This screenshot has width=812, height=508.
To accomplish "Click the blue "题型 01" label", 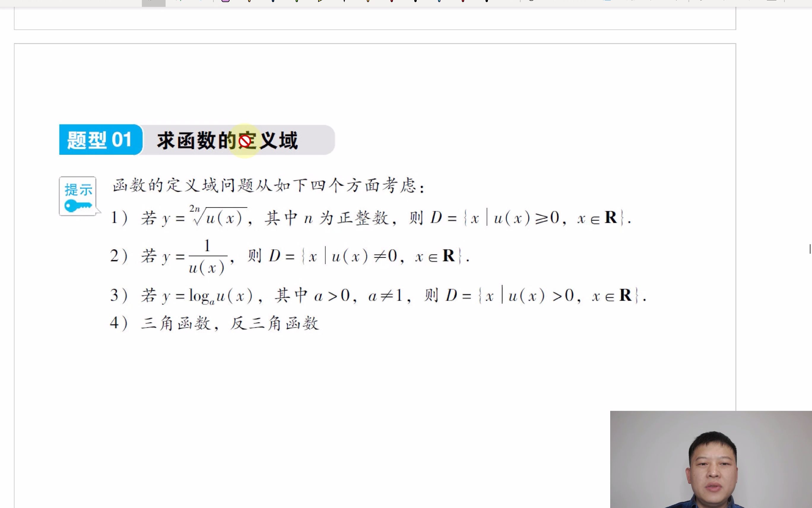I will [101, 140].
